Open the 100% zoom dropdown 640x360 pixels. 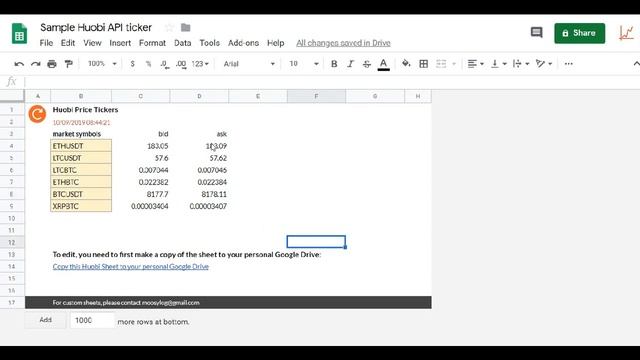[x=102, y=64]
